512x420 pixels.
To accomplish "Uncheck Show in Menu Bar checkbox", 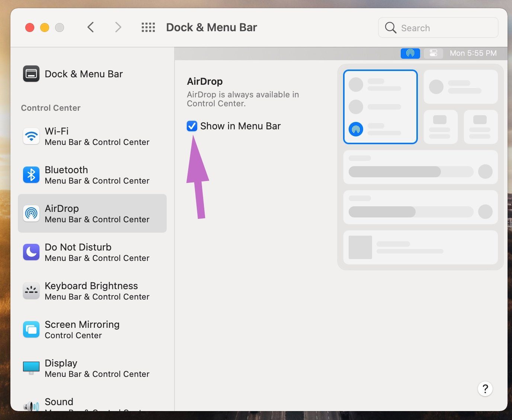I will click(x=192, y=126).
